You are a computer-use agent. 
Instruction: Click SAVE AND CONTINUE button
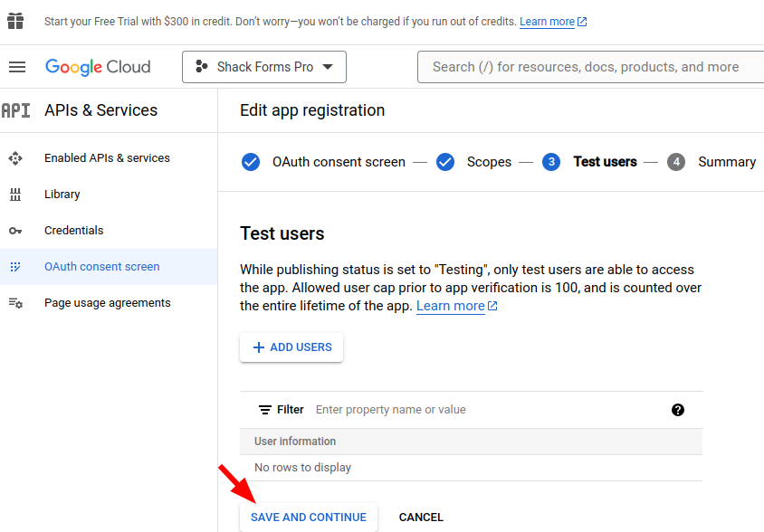(309, 518)
